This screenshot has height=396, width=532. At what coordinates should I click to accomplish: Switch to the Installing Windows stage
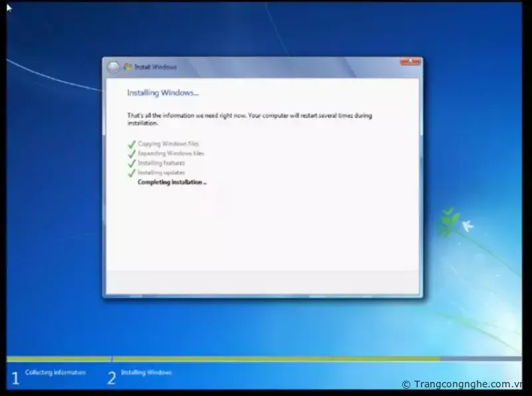[x=146, y=373]
